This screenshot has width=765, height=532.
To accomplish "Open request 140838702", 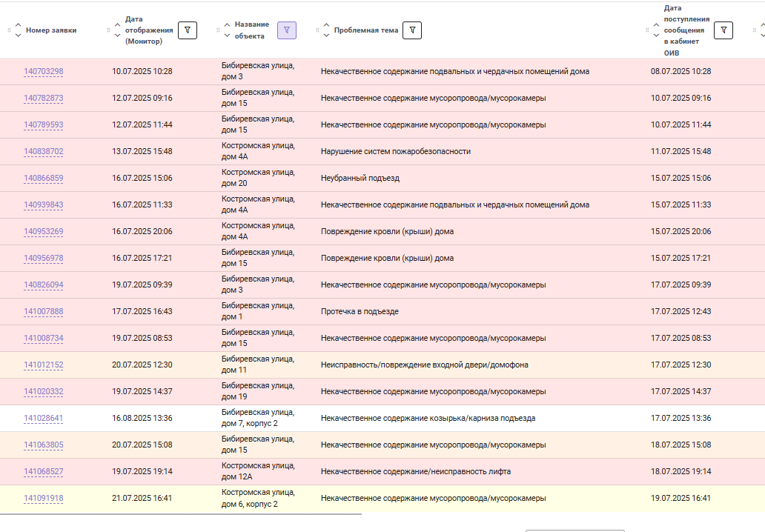I will click(44, 151).
